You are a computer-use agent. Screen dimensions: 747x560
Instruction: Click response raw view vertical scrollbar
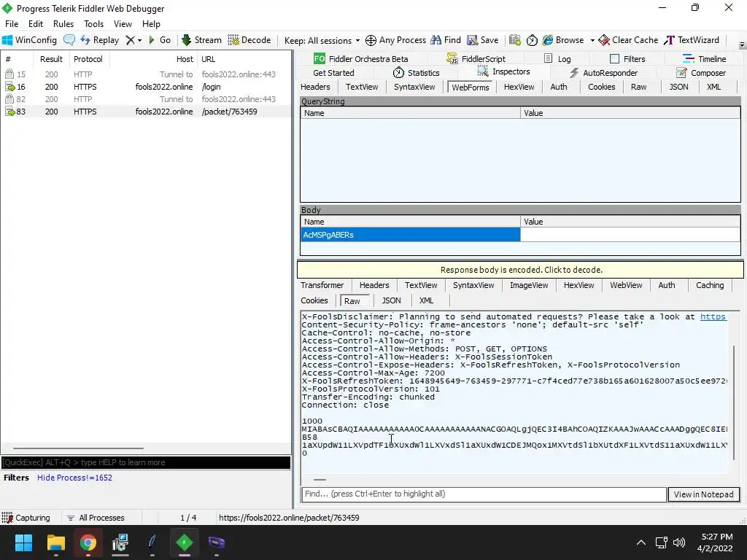[734, 402]
